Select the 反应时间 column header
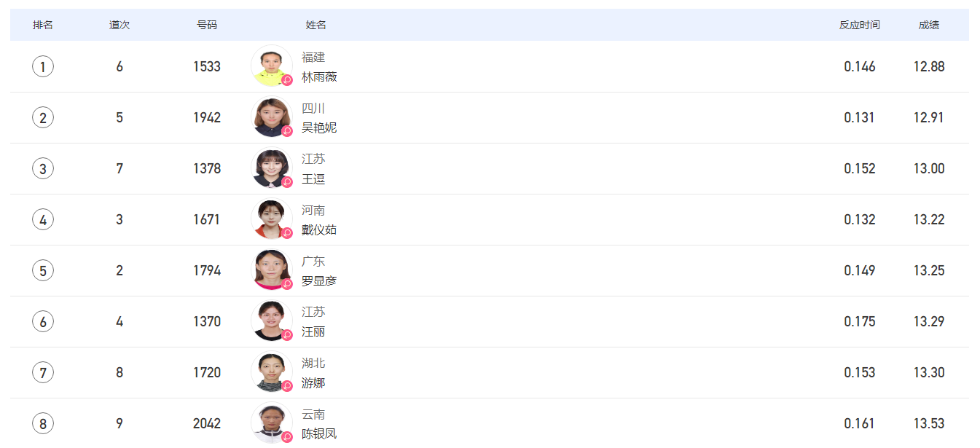The image size is (980, 448). (860, 25)
